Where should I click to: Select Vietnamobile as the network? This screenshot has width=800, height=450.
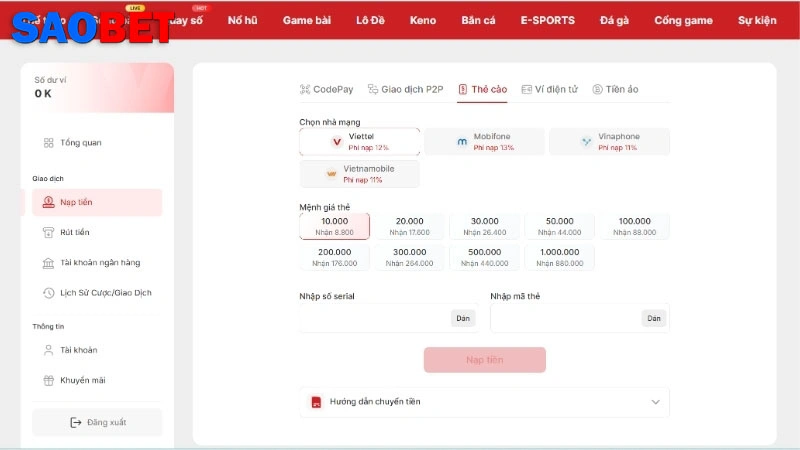pyautogui.click(x=360, y=174)
